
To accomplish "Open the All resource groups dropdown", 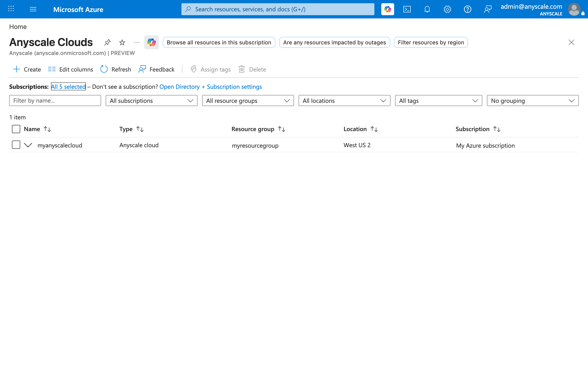I will [248, 101].
